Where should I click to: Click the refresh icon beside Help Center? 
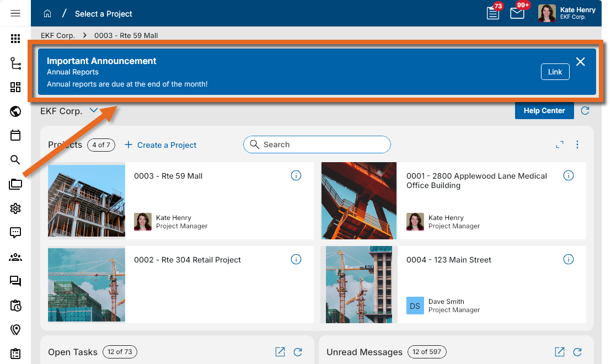[x=585, y=110]
